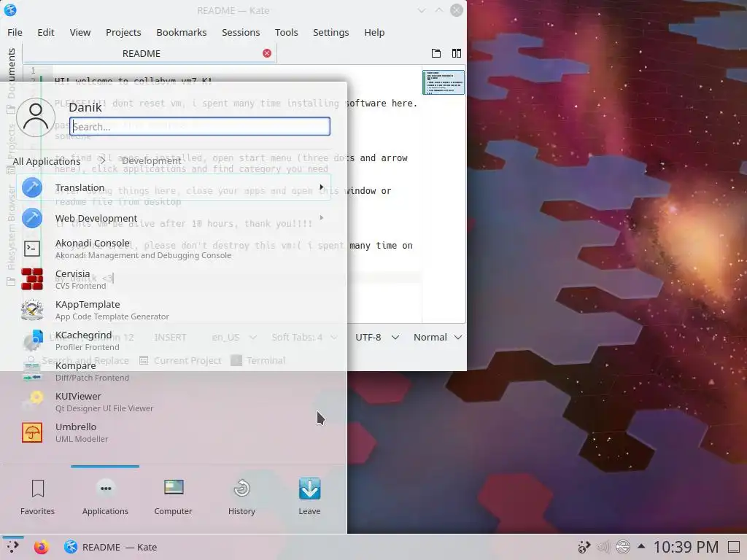
Task: Click the Danik user avatar icon
Action: 36,117
